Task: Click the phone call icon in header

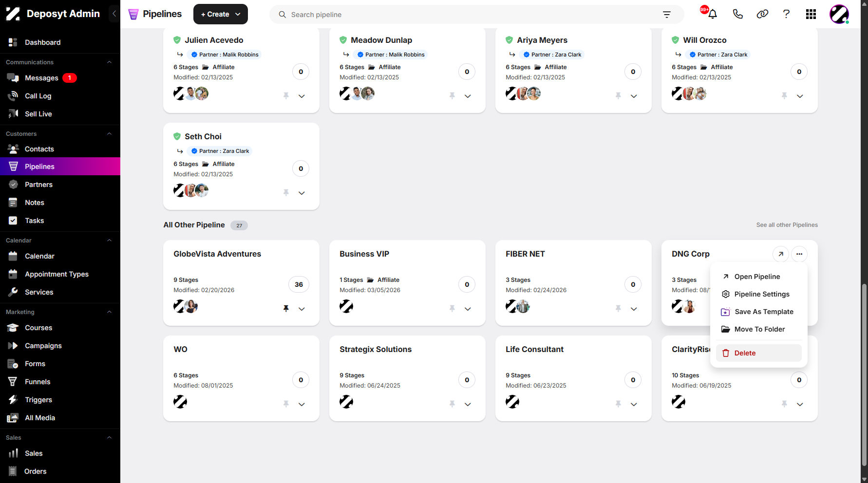Action: pyautogui.click(x=737, y=14)
